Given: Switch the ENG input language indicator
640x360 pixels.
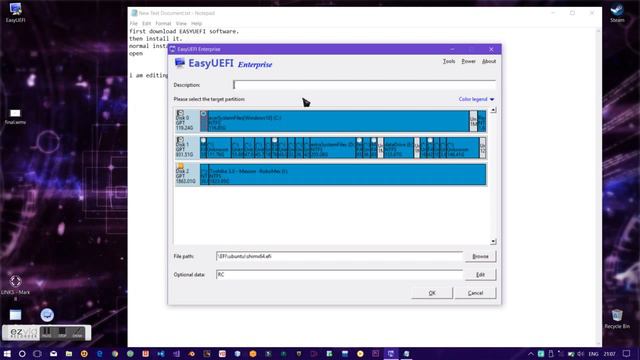Looking at the screenshot, I should point(593,354).
